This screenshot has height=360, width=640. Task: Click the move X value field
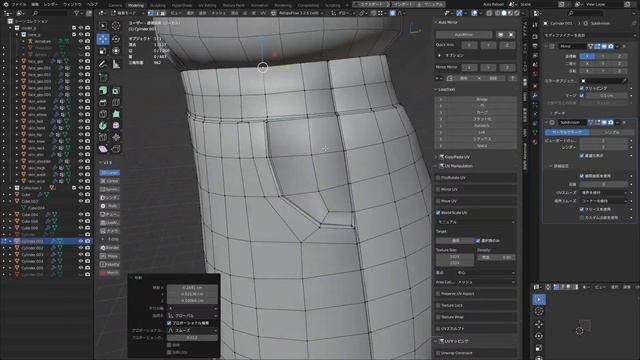tap(192, 287)
